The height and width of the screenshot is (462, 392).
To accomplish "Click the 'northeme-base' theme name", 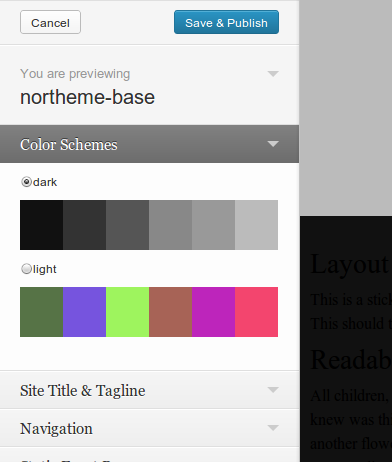I will coord(87,97).
